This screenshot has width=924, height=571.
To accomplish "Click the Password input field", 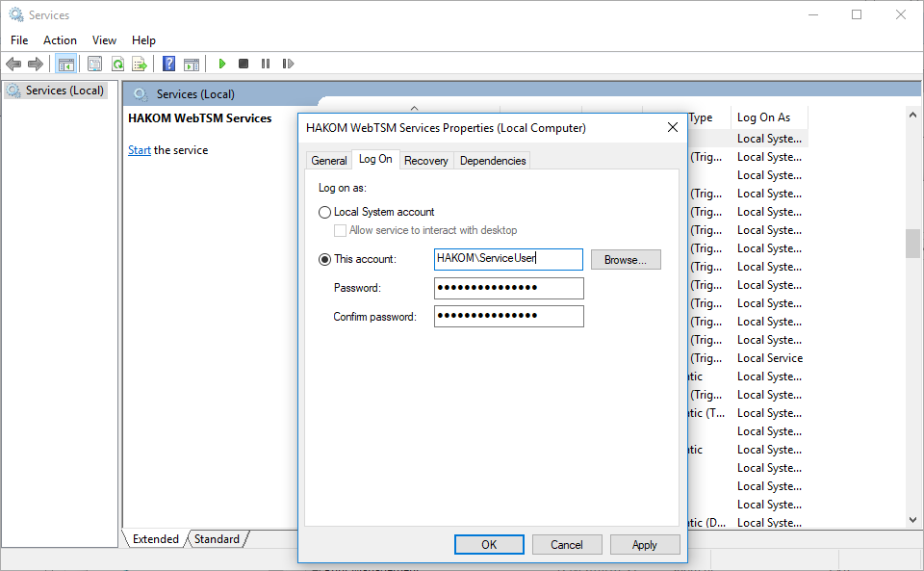I will (x=508, y=288).
